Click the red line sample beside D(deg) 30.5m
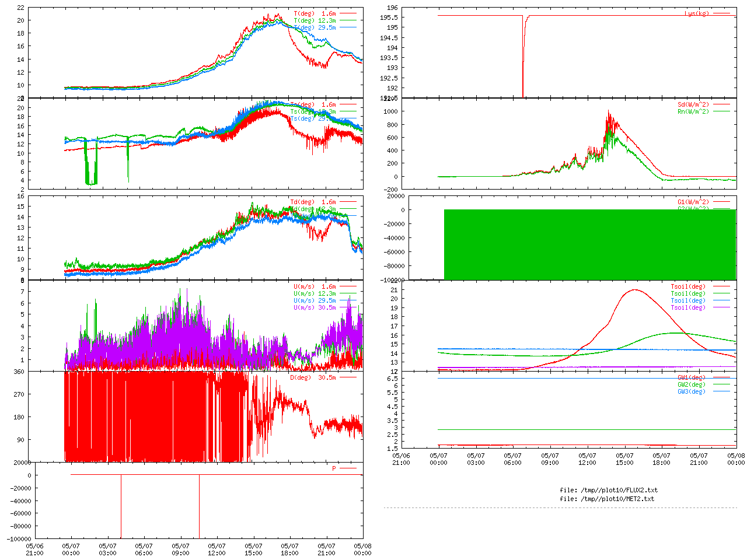The height and width of the screenshot is (560, 747). click(347, 377)
